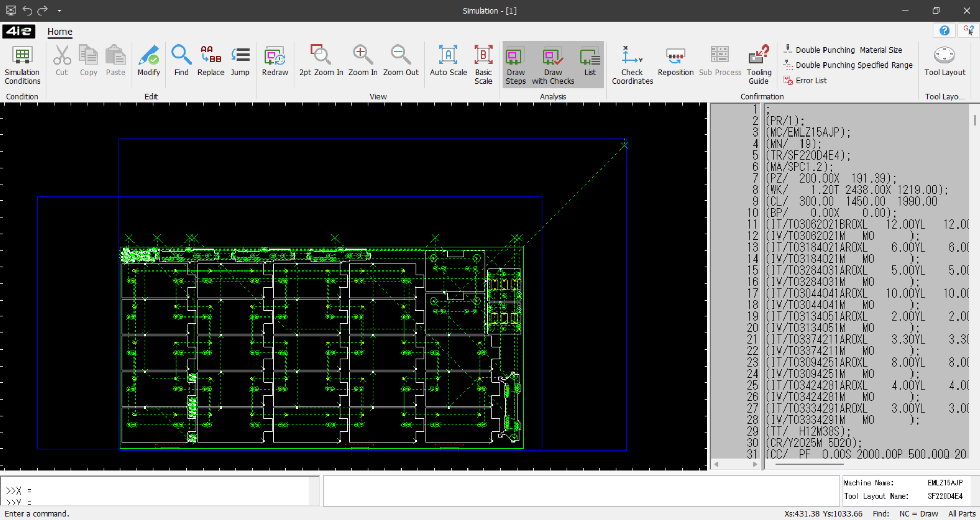Click Double Punching Specified Range
980x520 pixels.
pyautogui.click(x=854, y=65)
